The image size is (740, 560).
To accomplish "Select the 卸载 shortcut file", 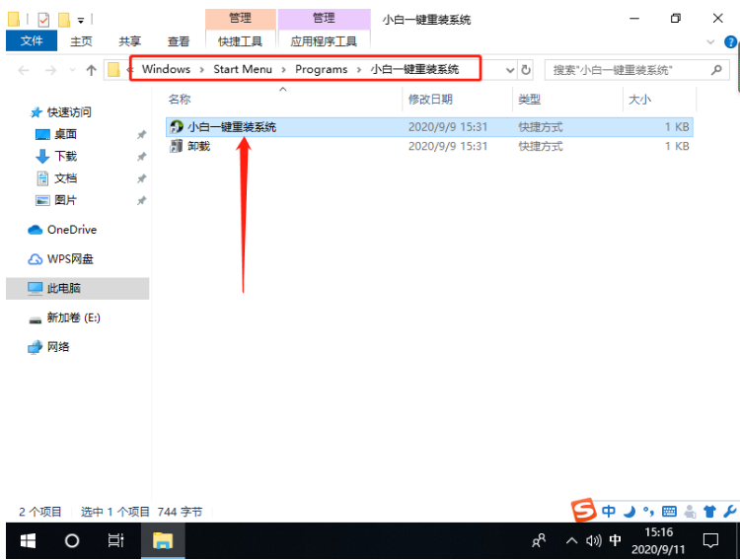I will coord(429,146).
